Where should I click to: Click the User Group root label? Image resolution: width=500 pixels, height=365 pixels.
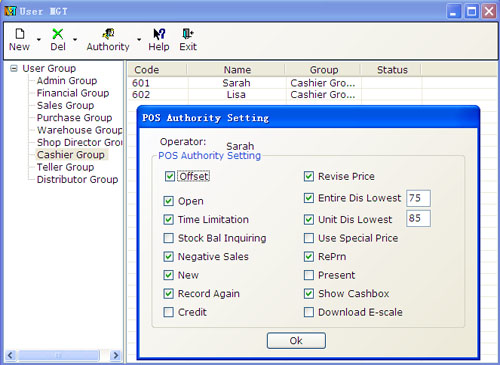pyautogui.click(x=49, y=68)
